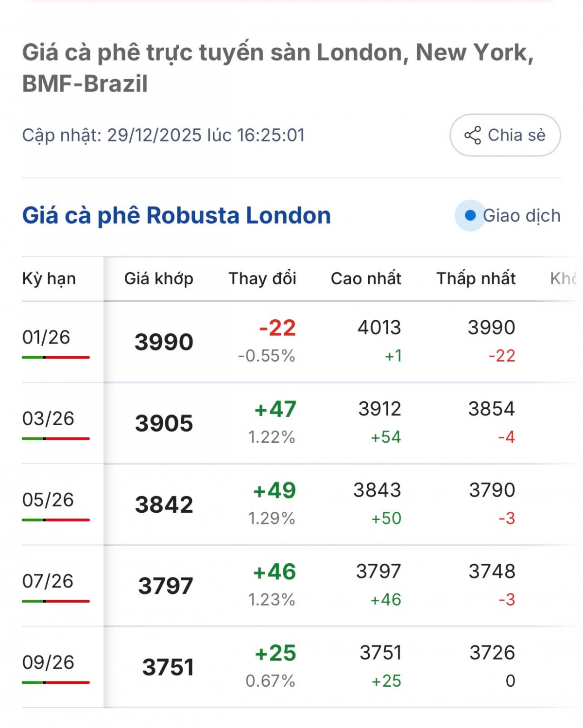This screenshot has height=728, width=583.
Task: Click the Thấp nhất column header
Action: 476,278
